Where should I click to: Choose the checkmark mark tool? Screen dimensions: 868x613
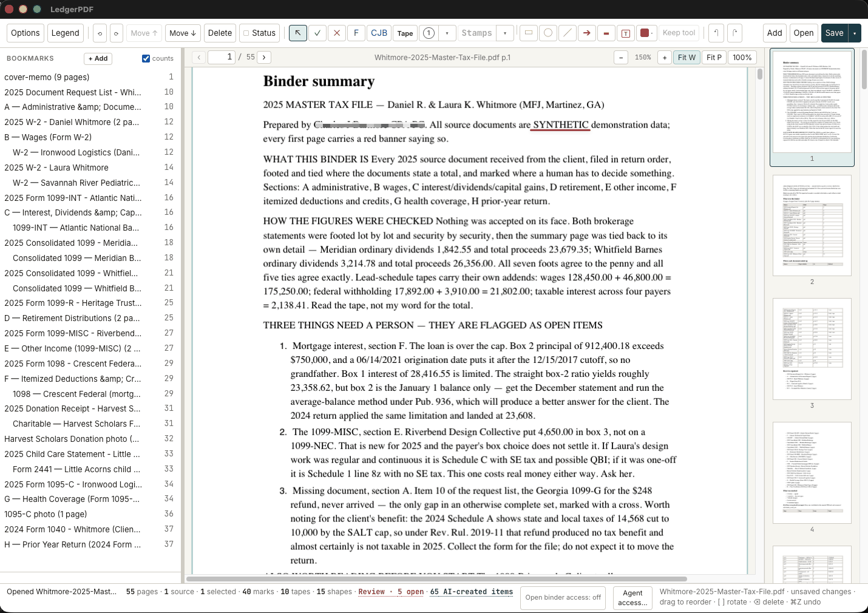[317, 33]
